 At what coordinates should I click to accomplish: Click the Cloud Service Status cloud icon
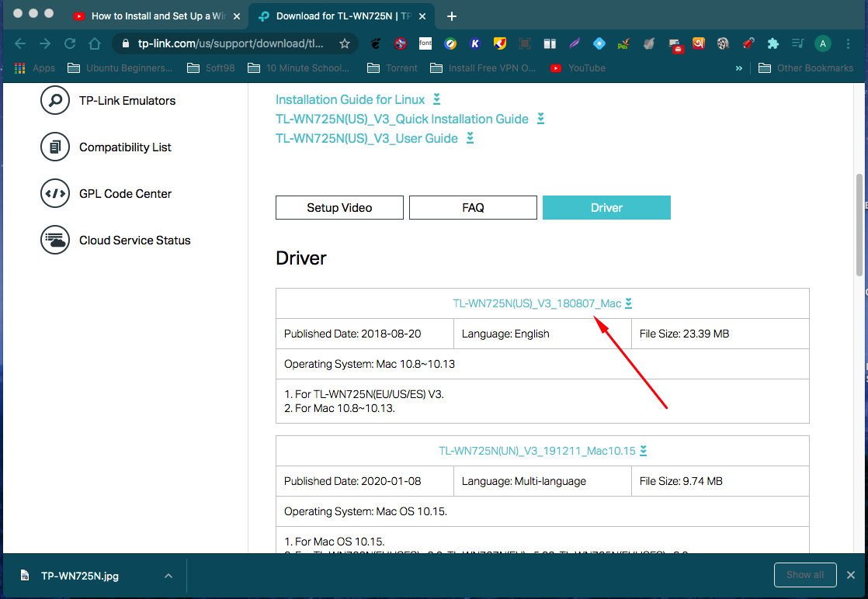(x=55, y=240)
